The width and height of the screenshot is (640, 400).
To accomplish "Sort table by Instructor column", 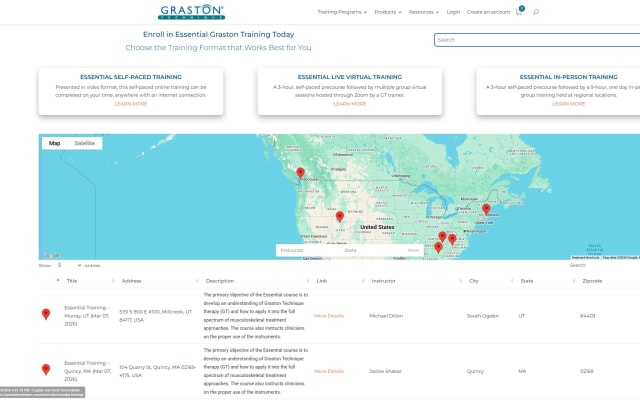I will pyautogui.click(x=383, y=281).
